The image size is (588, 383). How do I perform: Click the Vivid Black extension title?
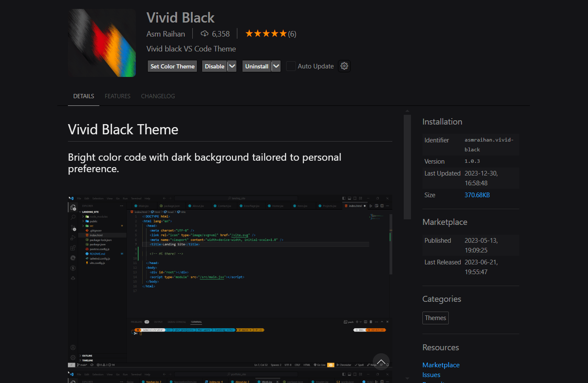coord(180,18)
